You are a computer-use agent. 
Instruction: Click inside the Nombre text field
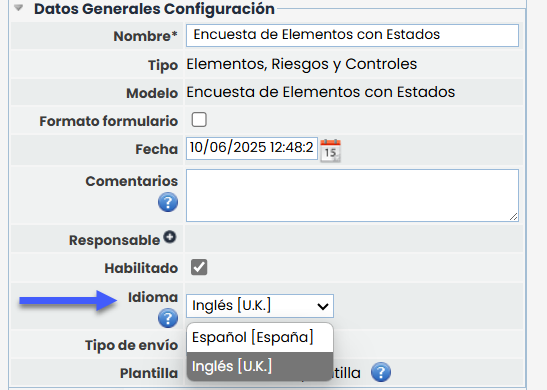click(x=352, y=35)
